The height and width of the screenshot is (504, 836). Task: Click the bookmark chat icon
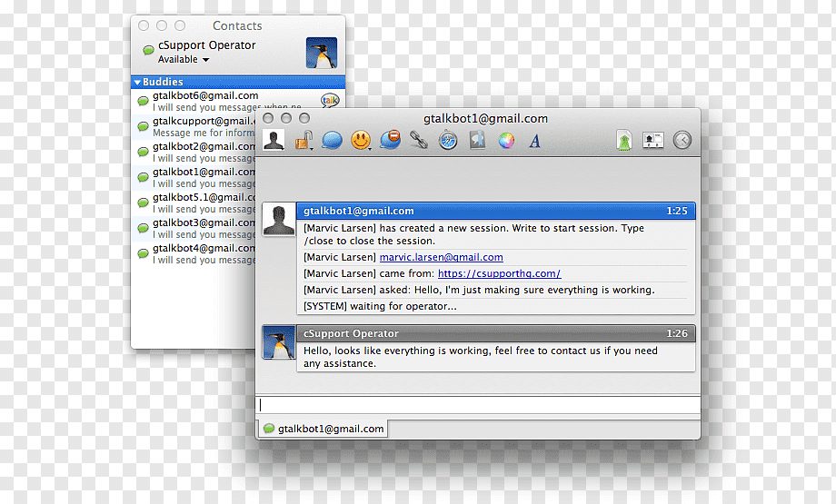click(477, 141)
